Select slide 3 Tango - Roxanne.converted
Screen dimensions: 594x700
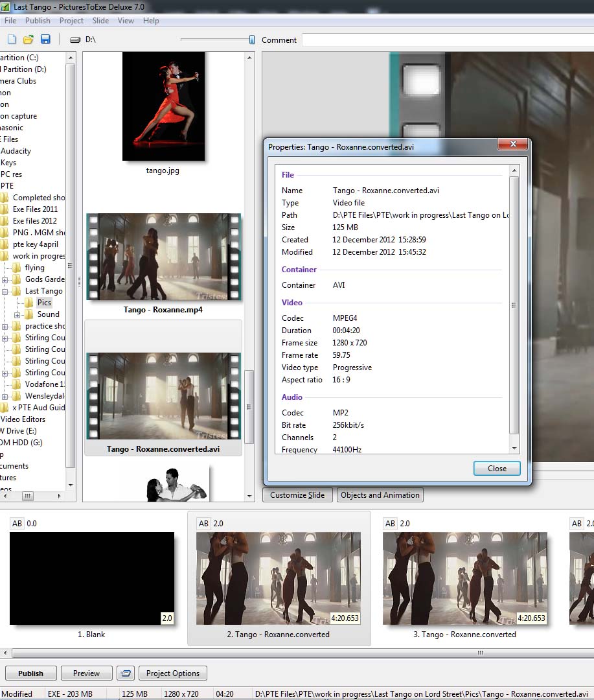point(465,579)
